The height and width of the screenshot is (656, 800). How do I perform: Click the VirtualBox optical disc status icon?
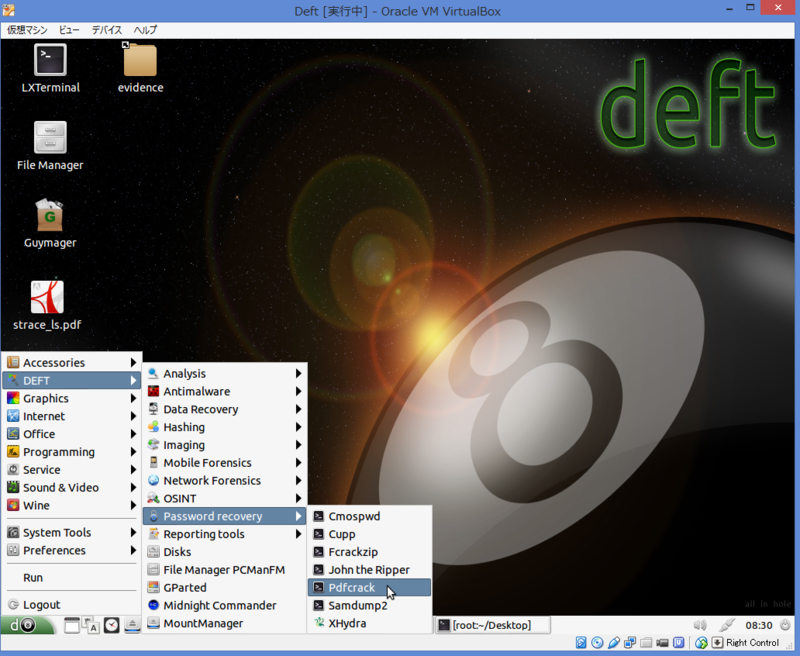click(x=597, y=643)
